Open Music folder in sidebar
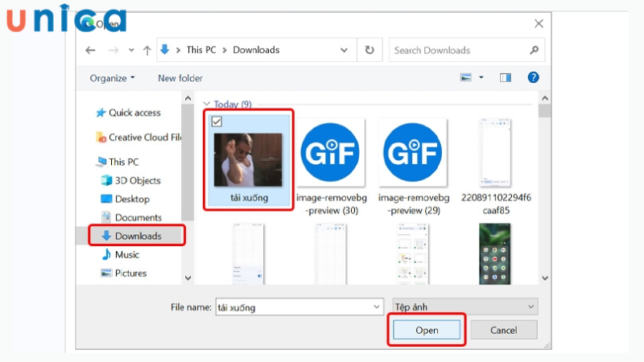 coord(120,254)
